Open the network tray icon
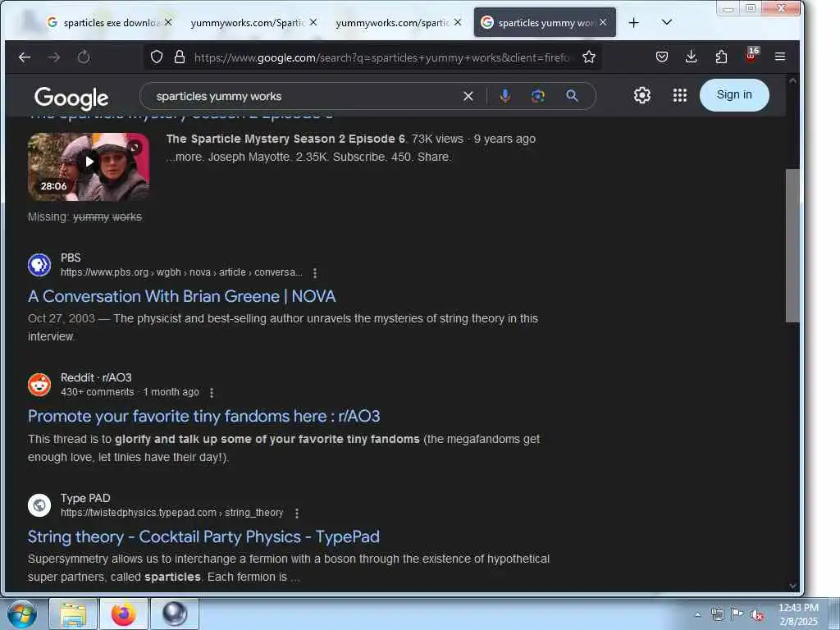This screenshot has width=840, height=630. 717,615
